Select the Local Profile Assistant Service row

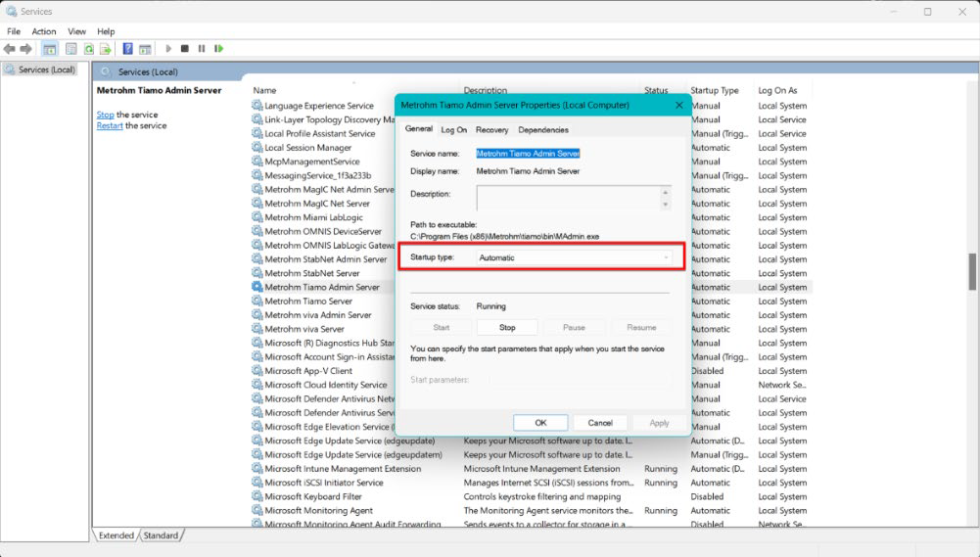[x=319, y=133]
